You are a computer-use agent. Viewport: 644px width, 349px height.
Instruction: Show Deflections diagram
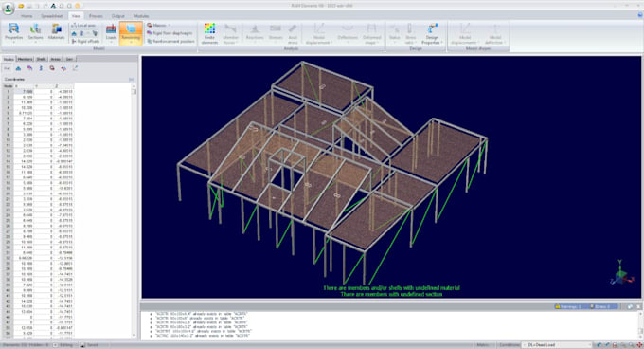(x=348, y=33)
